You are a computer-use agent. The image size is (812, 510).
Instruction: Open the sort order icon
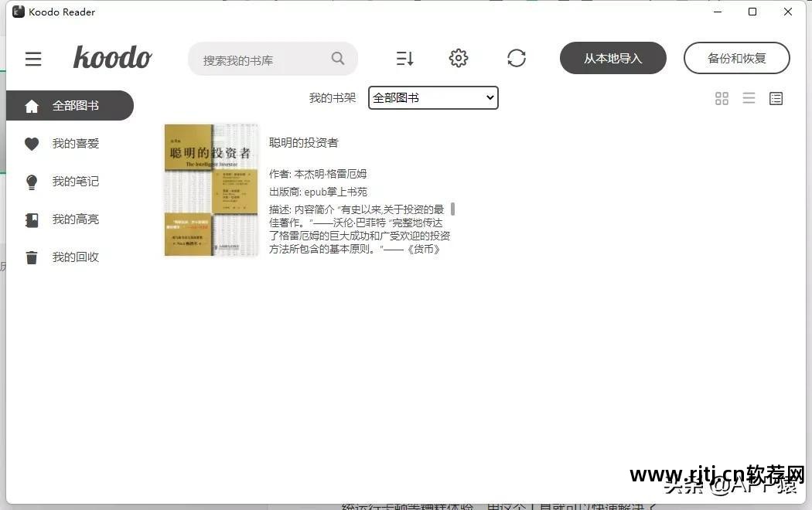405,59
